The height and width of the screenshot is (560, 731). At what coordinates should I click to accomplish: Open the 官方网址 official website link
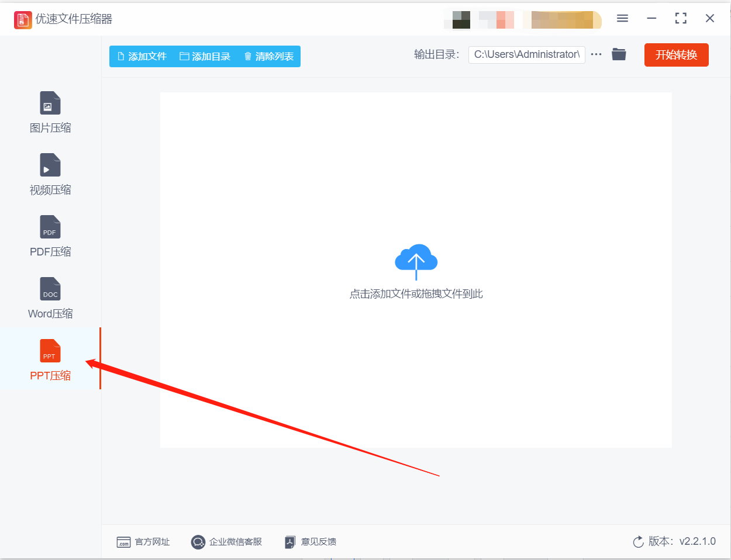click(x=143, y=542)
